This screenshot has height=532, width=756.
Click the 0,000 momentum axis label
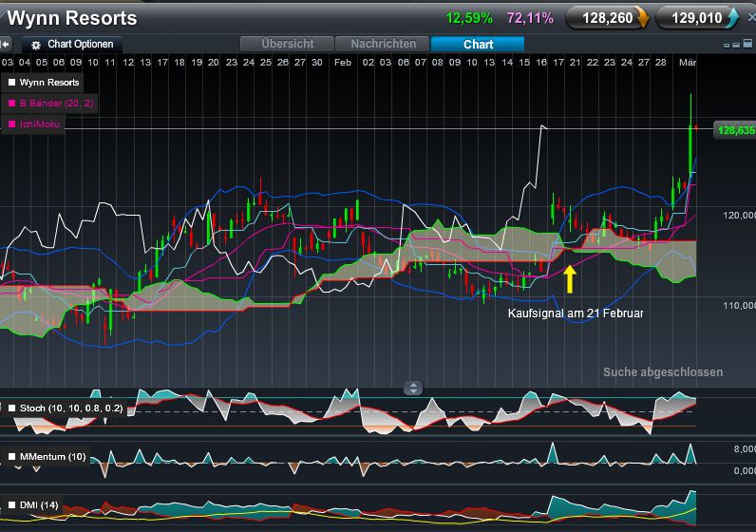coord(745,471)
